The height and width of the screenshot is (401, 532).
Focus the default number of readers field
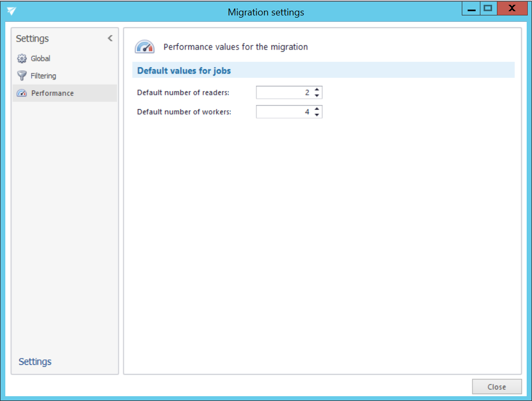coord(284,93)
